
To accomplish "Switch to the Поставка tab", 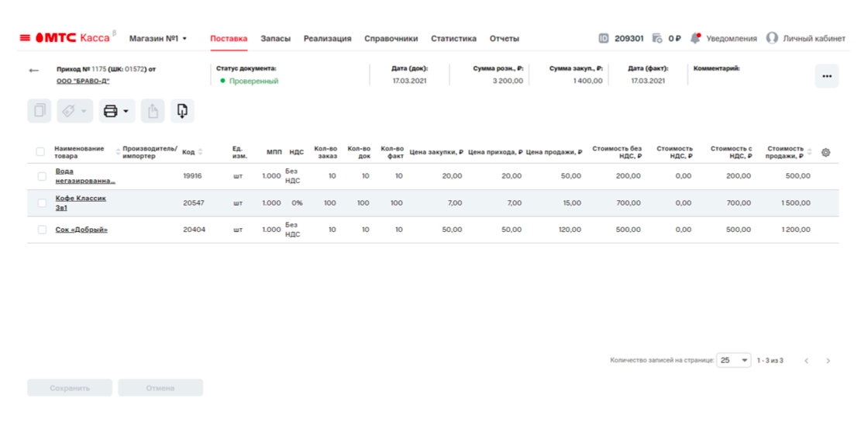I will (x=229, y=38).
